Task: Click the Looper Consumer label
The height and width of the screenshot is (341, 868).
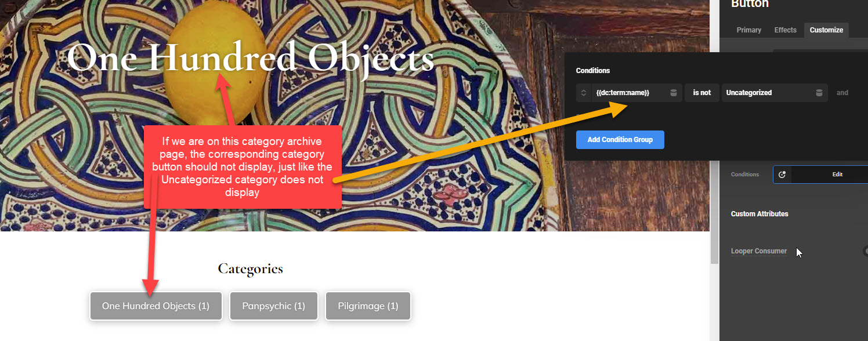Action: (759, 251)
